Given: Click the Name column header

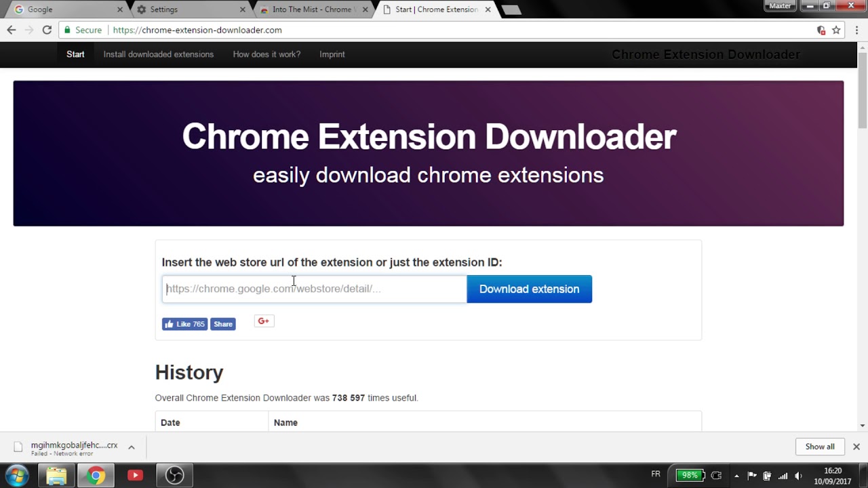Looking at the screenshot, I should pos(285,422).
